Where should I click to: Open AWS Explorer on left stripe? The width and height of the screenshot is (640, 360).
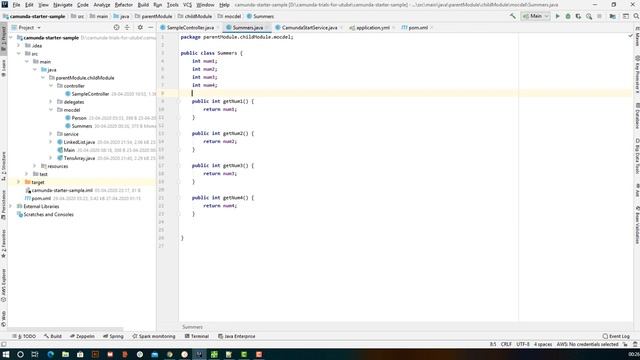pyautogui.click(x=4, y=285)
